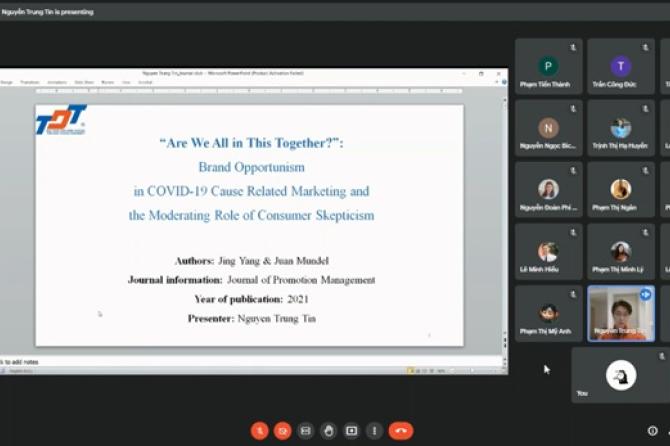Click Lê Minh Hiếu's participant tile
The height and width of the screenshot is (446, 670).
[x=548, y=252]
